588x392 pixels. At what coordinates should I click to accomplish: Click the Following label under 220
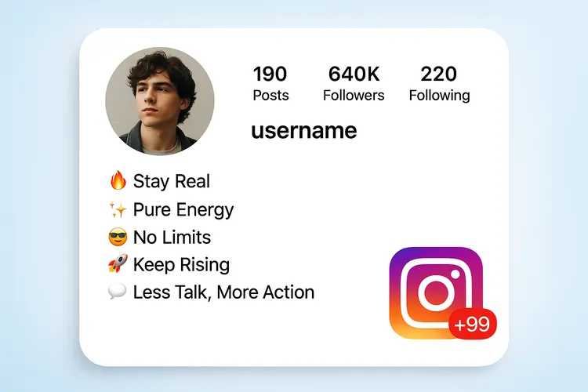439,96
